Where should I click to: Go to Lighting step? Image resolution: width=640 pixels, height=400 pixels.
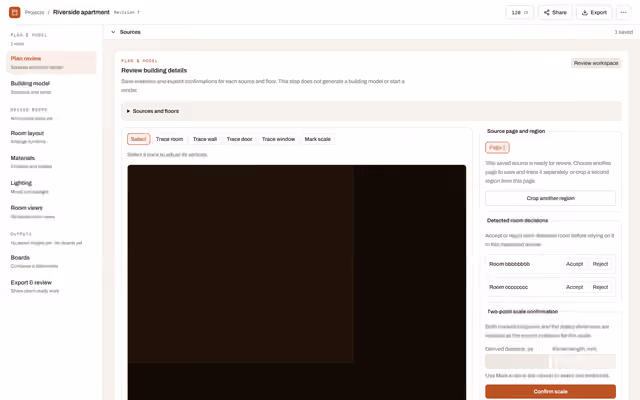click(51, 187)
